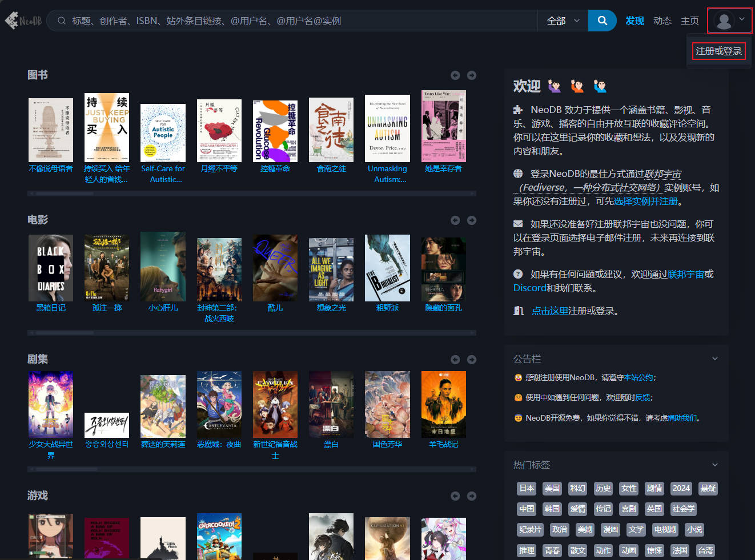Click the 科幻 tag

coord(577,489)
